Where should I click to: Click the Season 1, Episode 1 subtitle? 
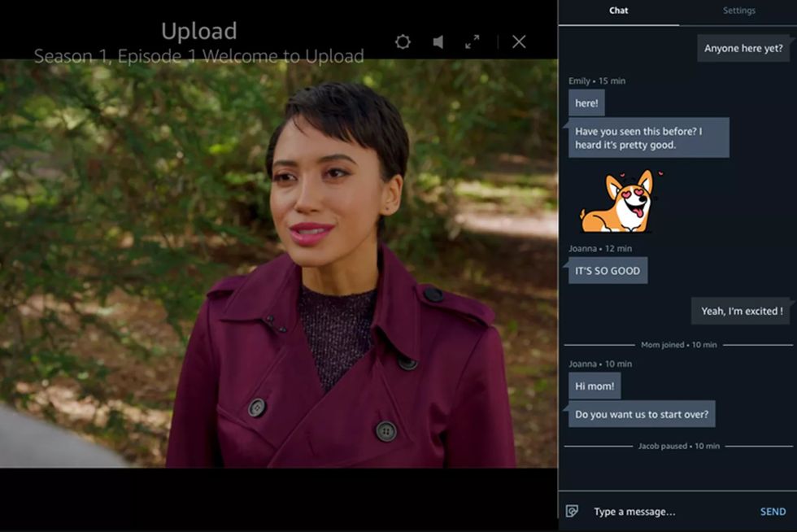(x=198, y=57)
